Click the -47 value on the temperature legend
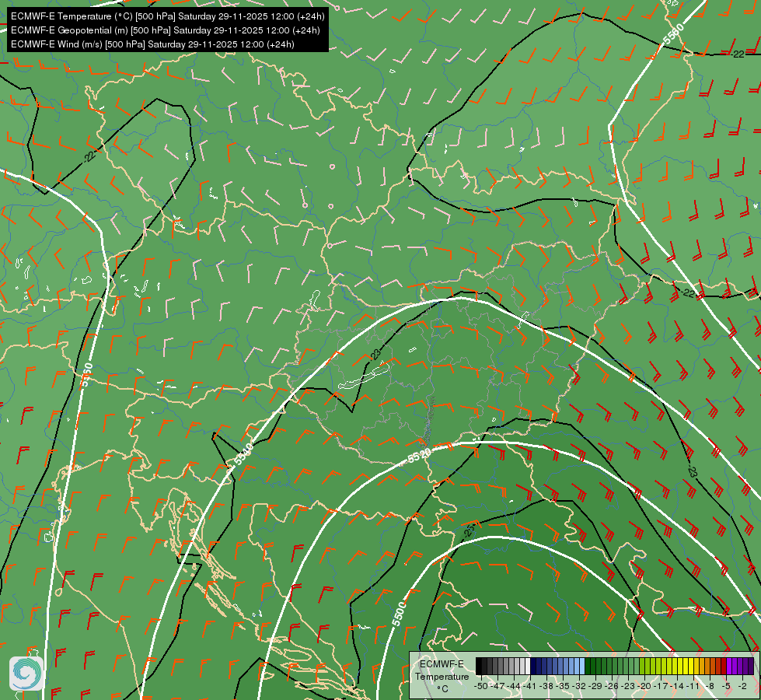 coord(497,686)
